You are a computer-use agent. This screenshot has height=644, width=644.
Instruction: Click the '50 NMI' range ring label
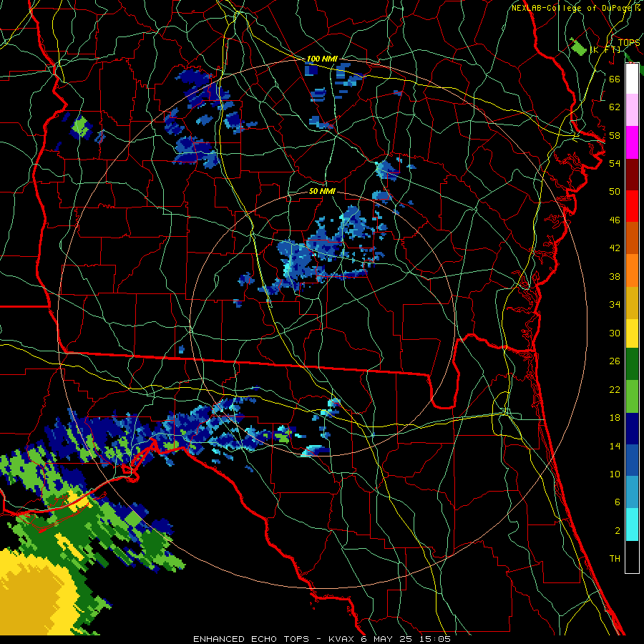pyautogui.click(x=322, y=191)
